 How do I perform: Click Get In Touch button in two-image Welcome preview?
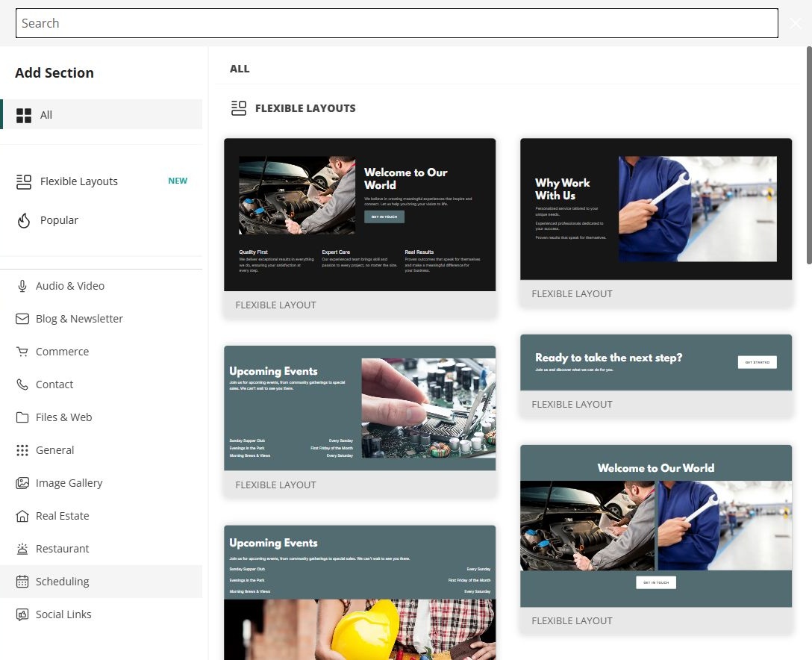point(656,582)
